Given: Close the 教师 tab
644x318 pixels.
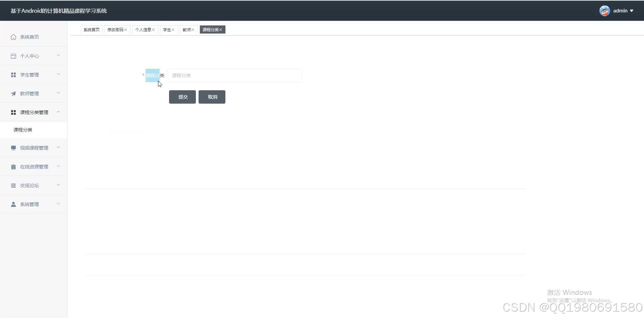Looking at the screenshot, I should tap(193, 30).
